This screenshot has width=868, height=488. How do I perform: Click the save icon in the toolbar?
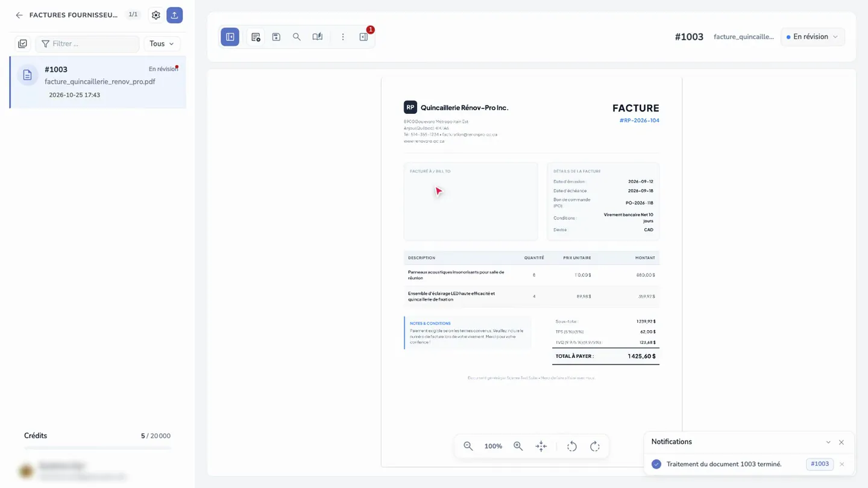pyautogui.click(x=276, y=37)
